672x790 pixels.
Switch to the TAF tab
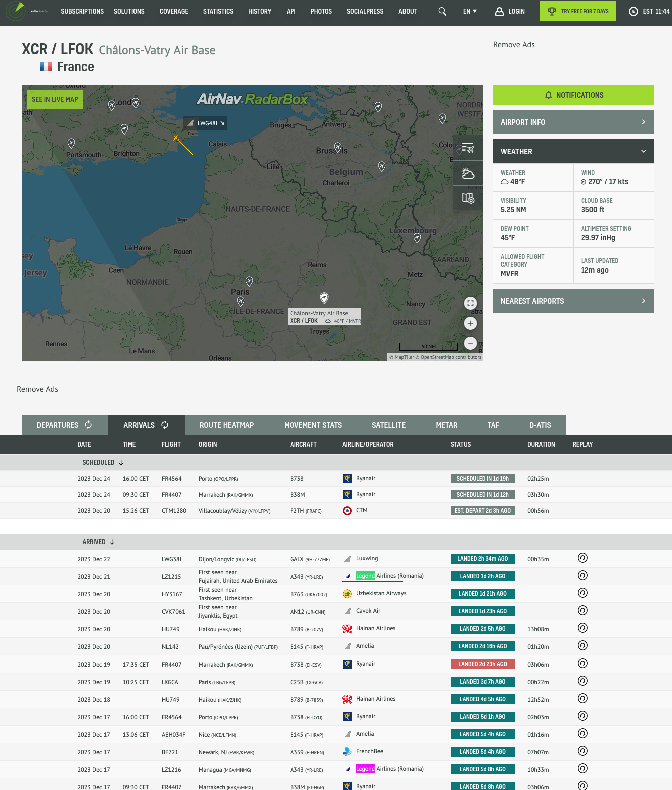click(493, 425)
